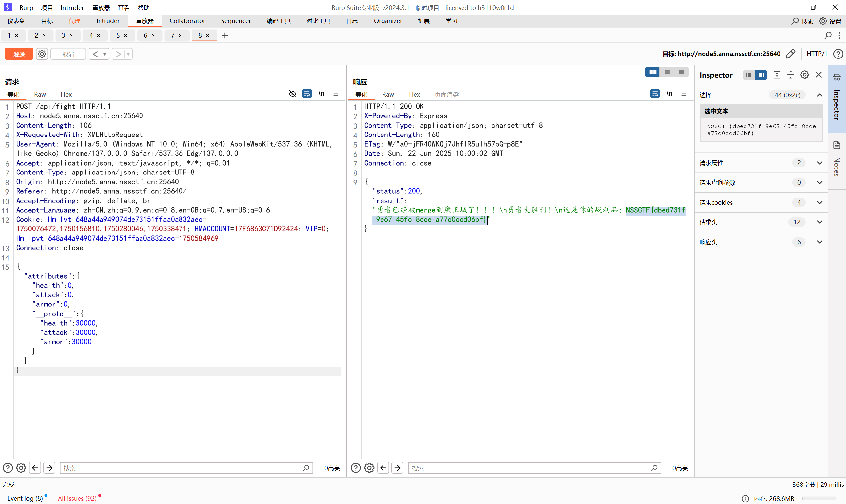
Task: Collapse the 选择 selection section
Action: point(820,95)
